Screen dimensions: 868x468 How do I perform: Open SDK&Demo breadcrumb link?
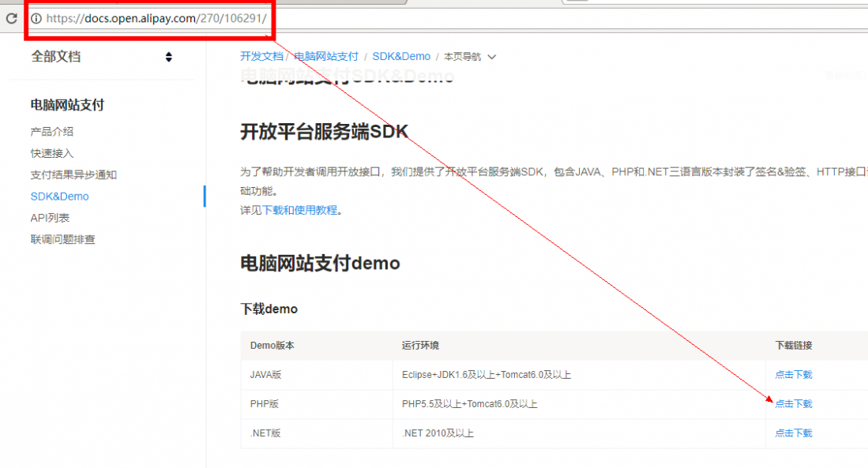(x=401, y=56)
